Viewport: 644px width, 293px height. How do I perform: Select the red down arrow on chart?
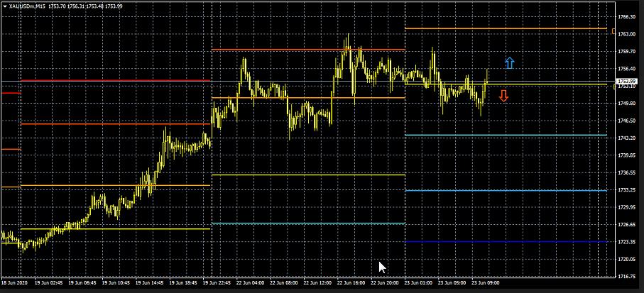pos(503,96)
